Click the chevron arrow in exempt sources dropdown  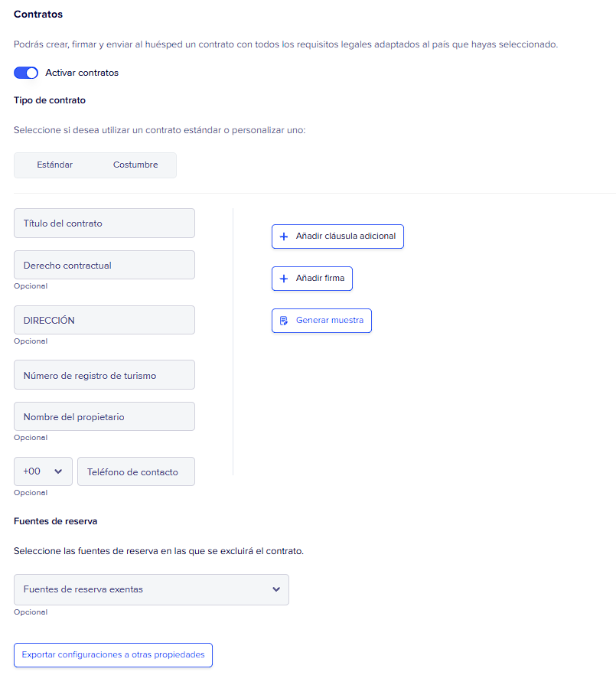(x=276, y=589)
